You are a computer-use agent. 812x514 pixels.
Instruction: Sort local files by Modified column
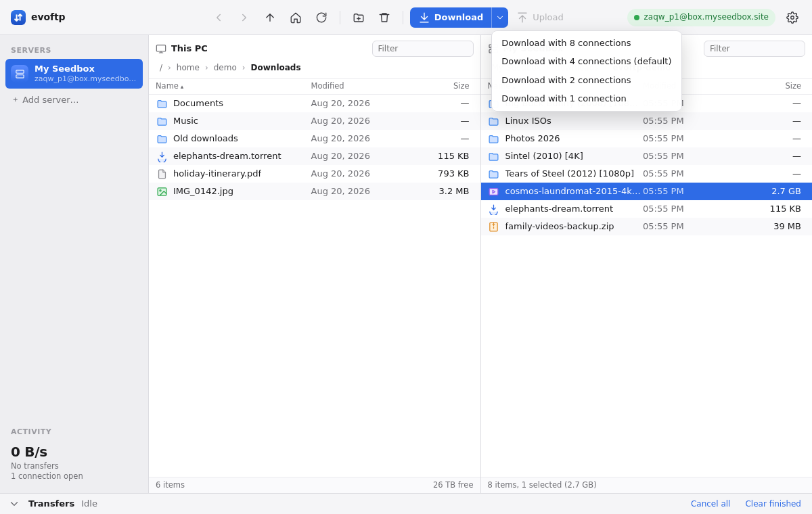(328, 86)
